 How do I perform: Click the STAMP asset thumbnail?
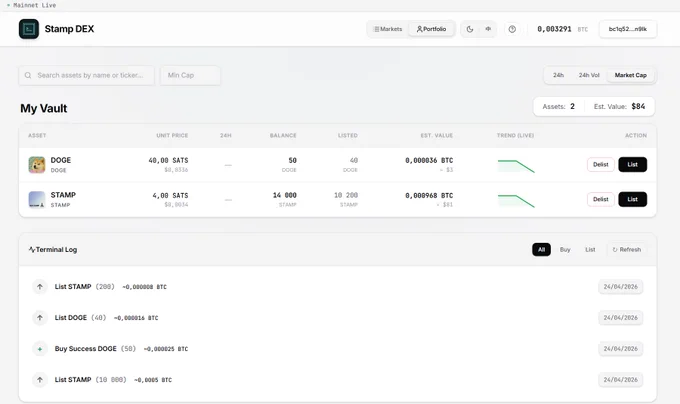pyautogui.click(x=37, y=199)
